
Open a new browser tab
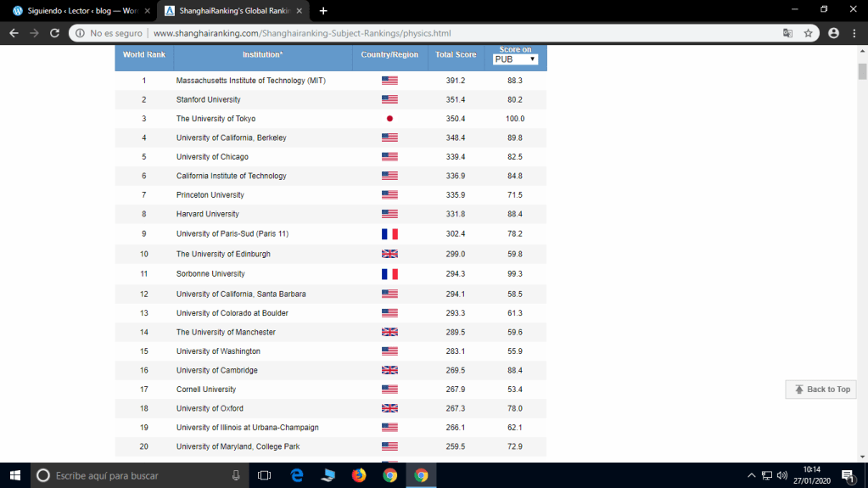pyautogui.click(x=323, y=10)
